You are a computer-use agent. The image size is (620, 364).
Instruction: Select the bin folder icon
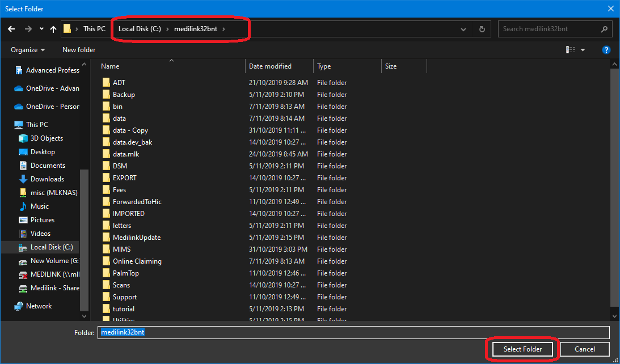(106, 107)
